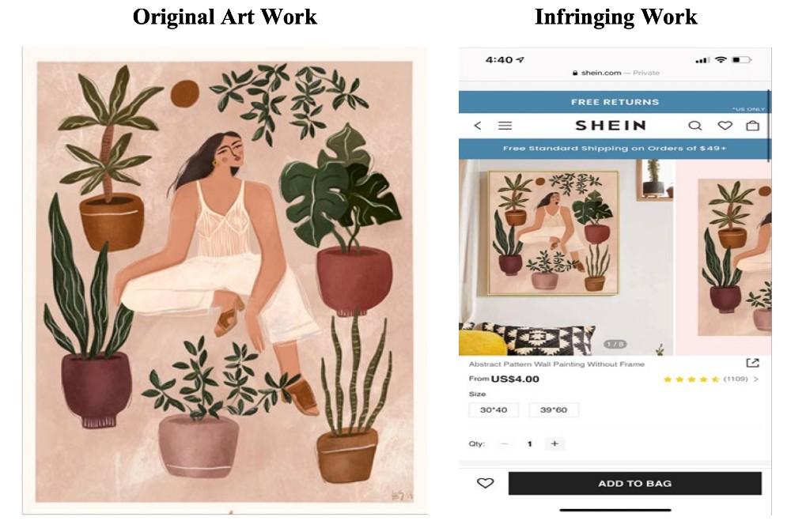The image size is (791, 532).
Task: Click the search magnifier icon
Action: tap(694, 126)
